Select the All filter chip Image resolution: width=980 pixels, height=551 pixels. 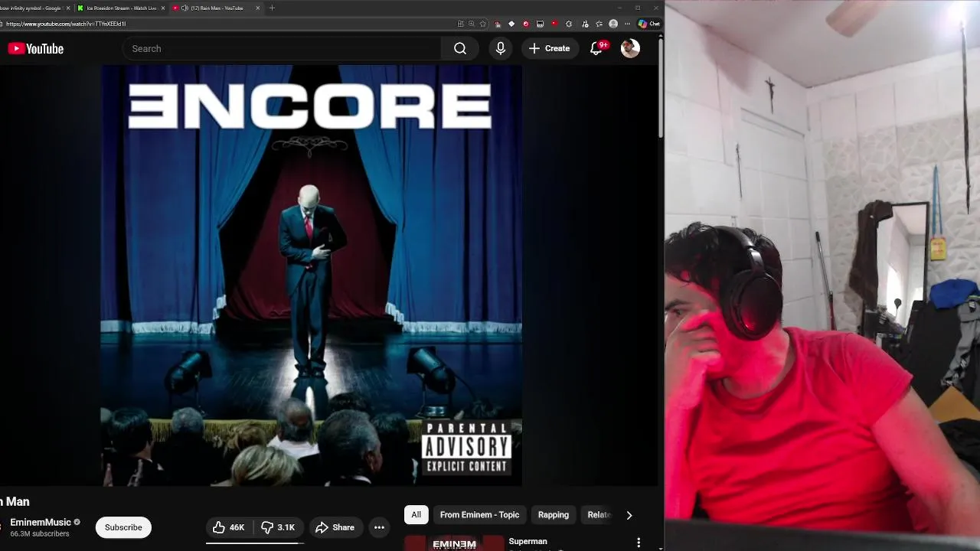click(x=416, y=515)
